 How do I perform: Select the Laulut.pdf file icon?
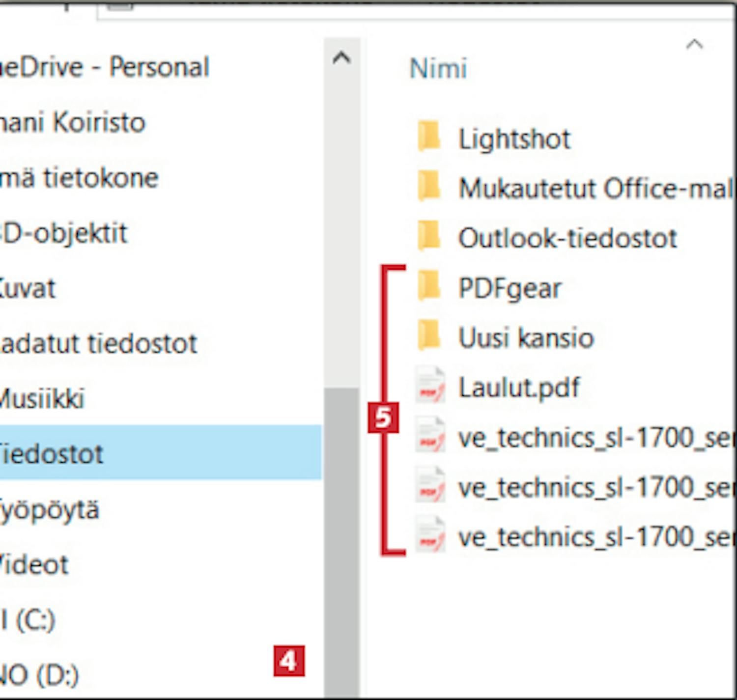430,387
